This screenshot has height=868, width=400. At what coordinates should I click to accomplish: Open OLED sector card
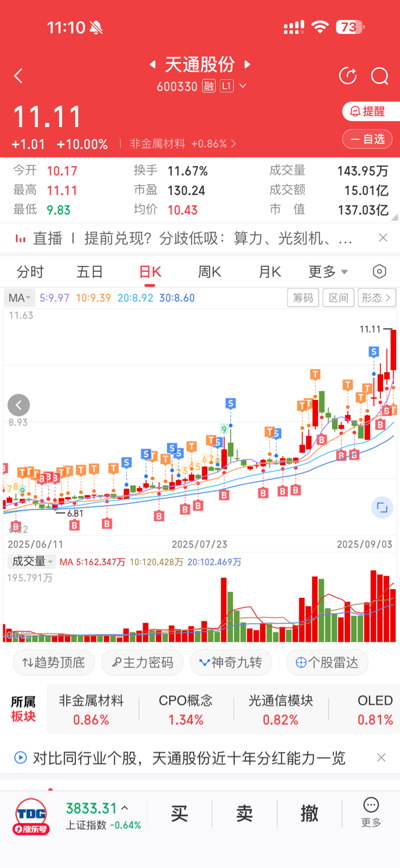click(x=375, y=710)
